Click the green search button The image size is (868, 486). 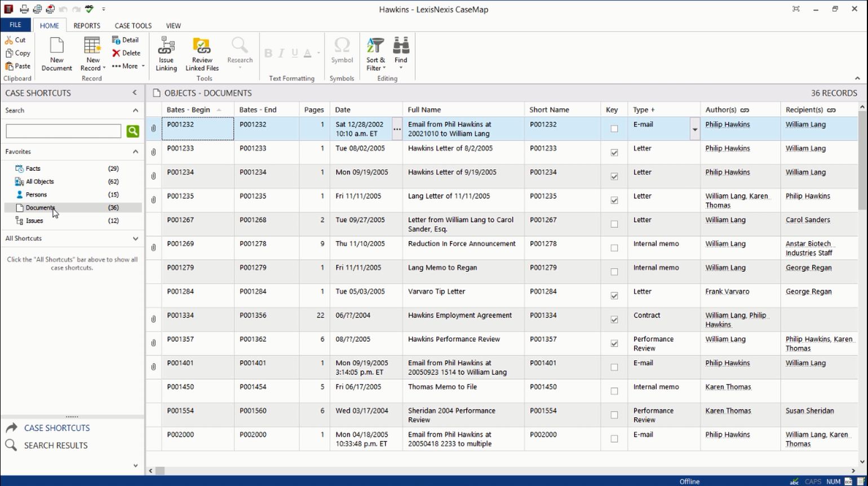tap(132, 131)
